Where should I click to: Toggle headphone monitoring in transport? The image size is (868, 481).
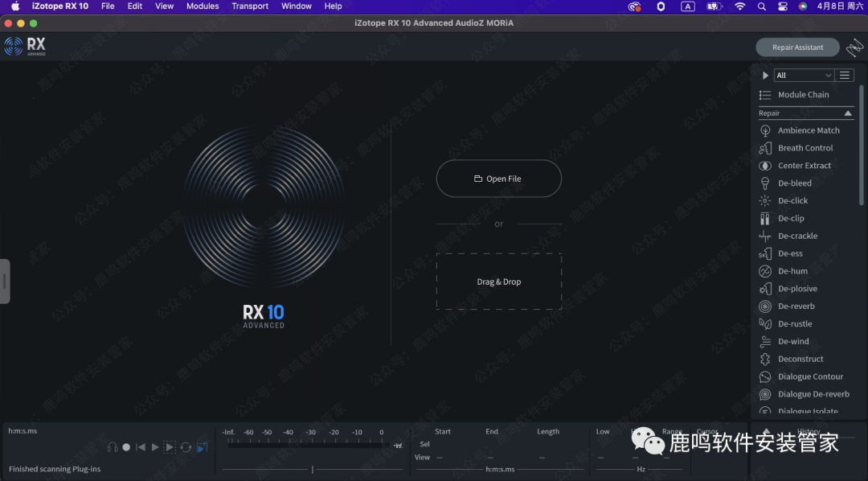[113, 447]
